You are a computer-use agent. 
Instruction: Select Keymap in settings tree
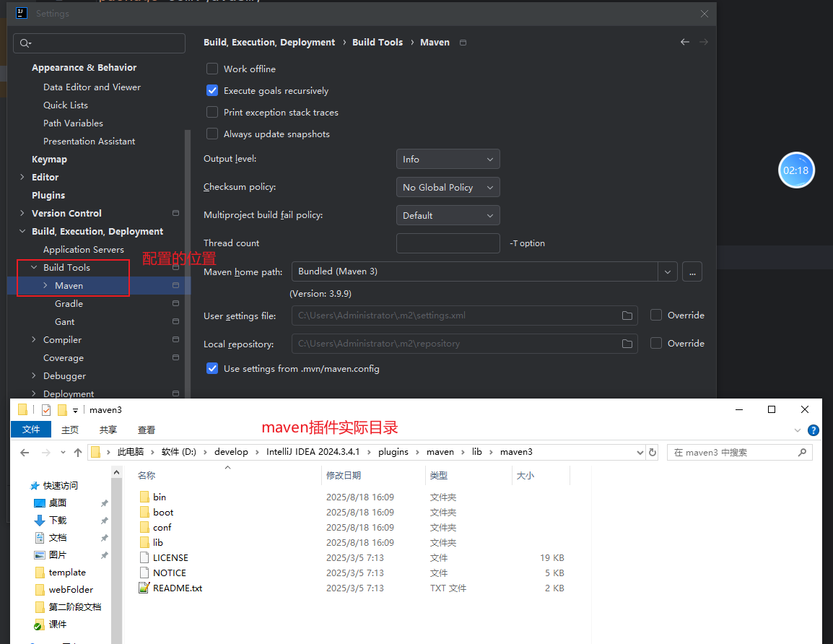49,160
